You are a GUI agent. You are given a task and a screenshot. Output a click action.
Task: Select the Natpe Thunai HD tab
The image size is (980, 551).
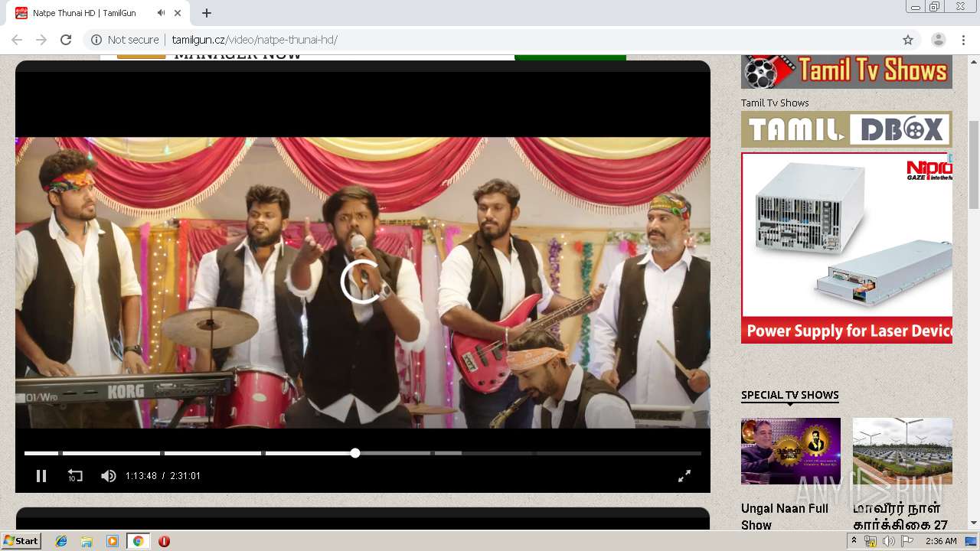coord(100,13)
